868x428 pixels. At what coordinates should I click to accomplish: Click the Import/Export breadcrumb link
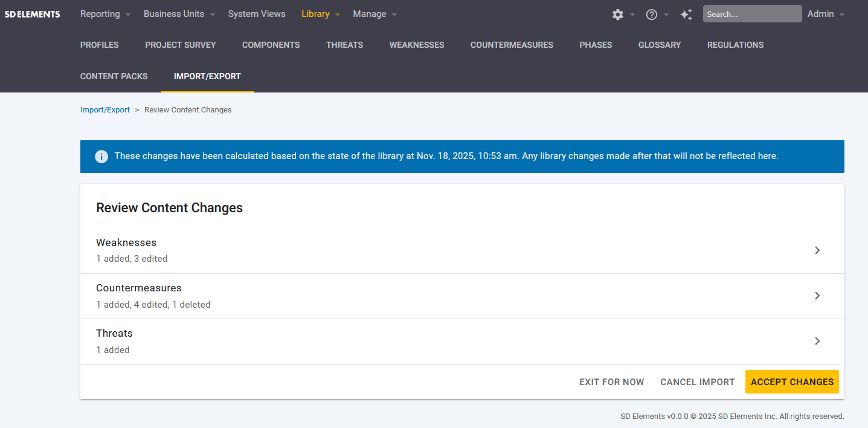click(x=105, y=110)
